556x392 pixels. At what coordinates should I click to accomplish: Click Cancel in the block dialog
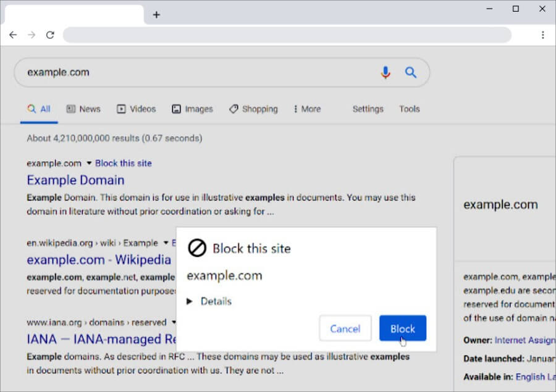coord(345,328)
